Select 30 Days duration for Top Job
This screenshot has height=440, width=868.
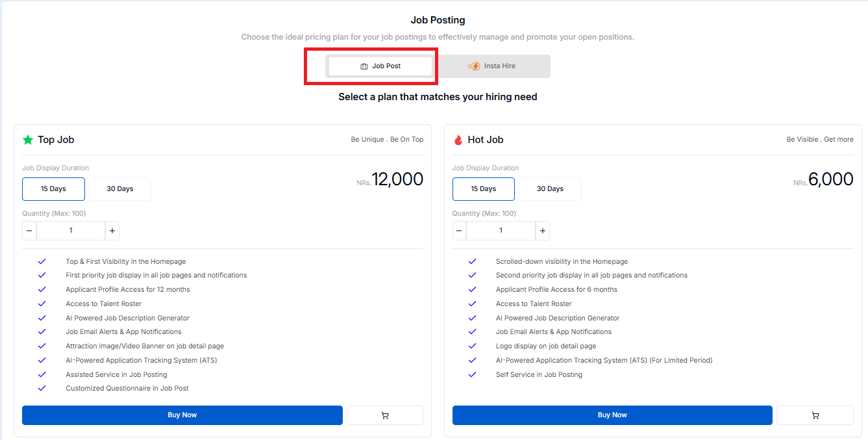tap(120, 189)
